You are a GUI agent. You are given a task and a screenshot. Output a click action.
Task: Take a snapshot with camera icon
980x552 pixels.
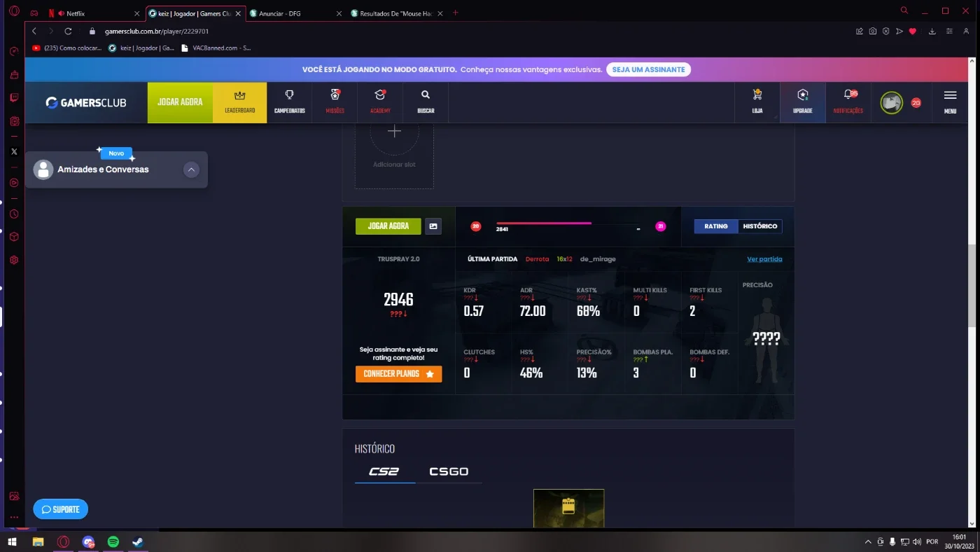[x=873, y=32]
